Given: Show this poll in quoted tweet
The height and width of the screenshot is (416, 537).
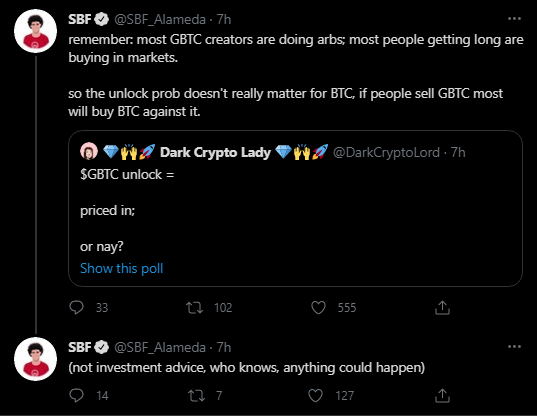Looking at the screenshot, I should tap(122, 268).
